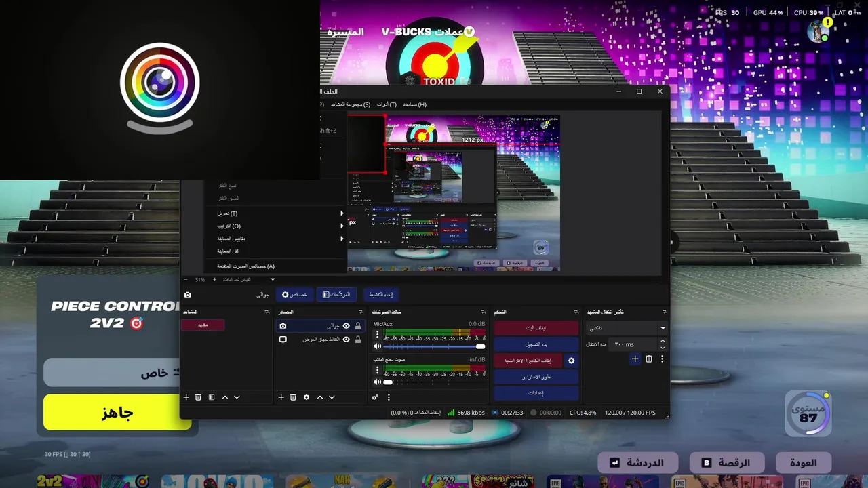Undock the scene transitions panel
This screenshot has height=488, width=868.
[665, 312]
